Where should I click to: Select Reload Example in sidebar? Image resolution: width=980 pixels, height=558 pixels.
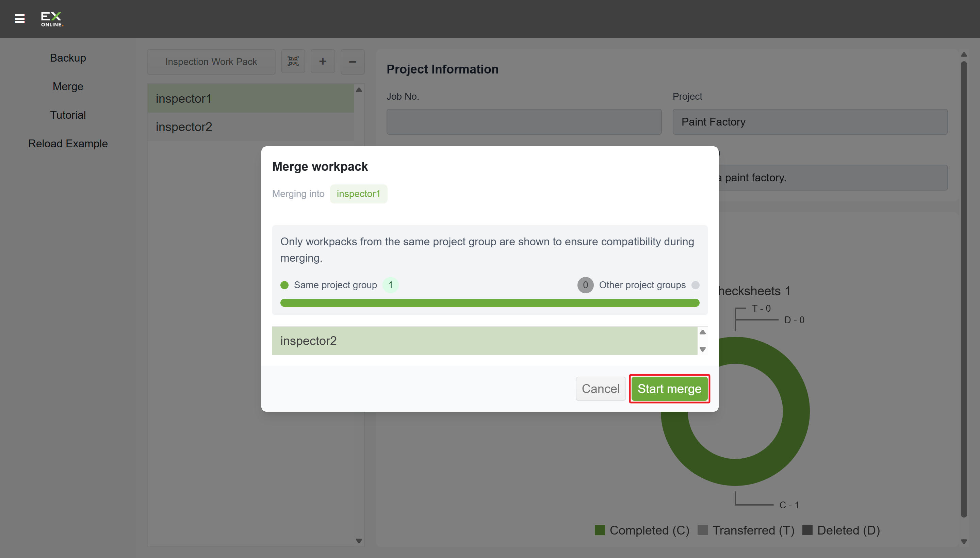coord(68,144)
